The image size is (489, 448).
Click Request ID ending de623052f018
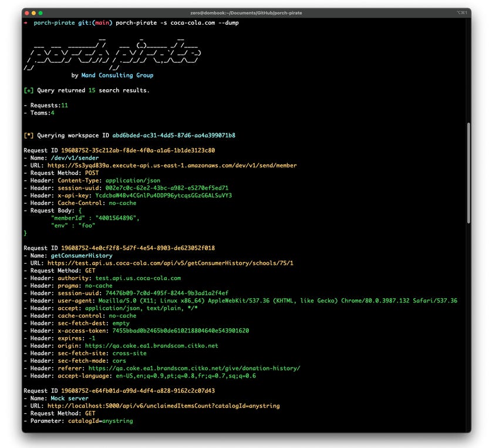point(138,248)
